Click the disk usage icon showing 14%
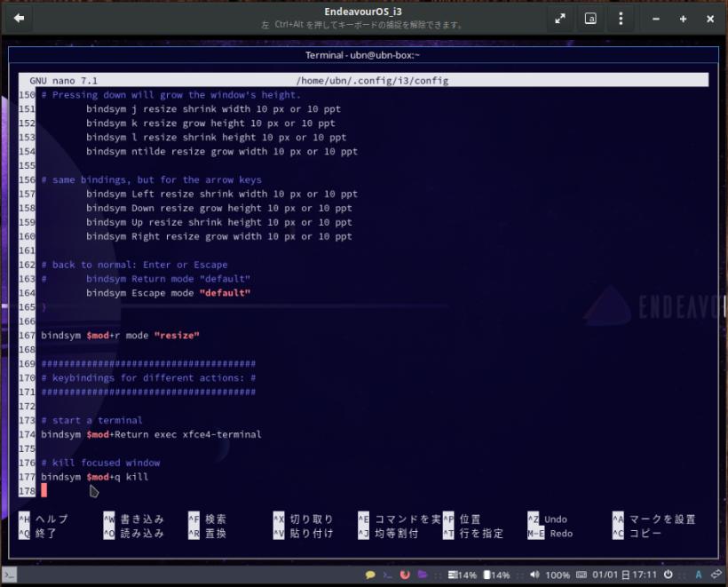The width and height of the screenshot is (728, 587). 487,575
